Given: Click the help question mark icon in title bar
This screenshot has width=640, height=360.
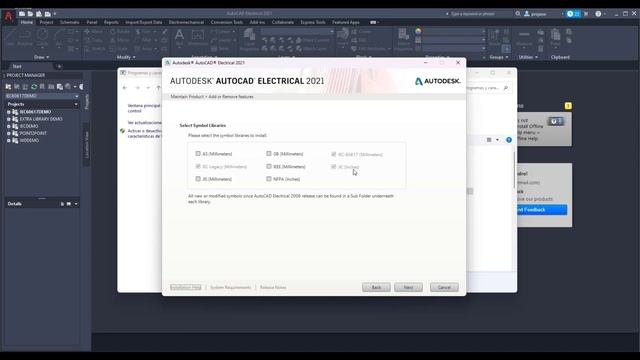Looking at the screenshot, I should [598, 14].
